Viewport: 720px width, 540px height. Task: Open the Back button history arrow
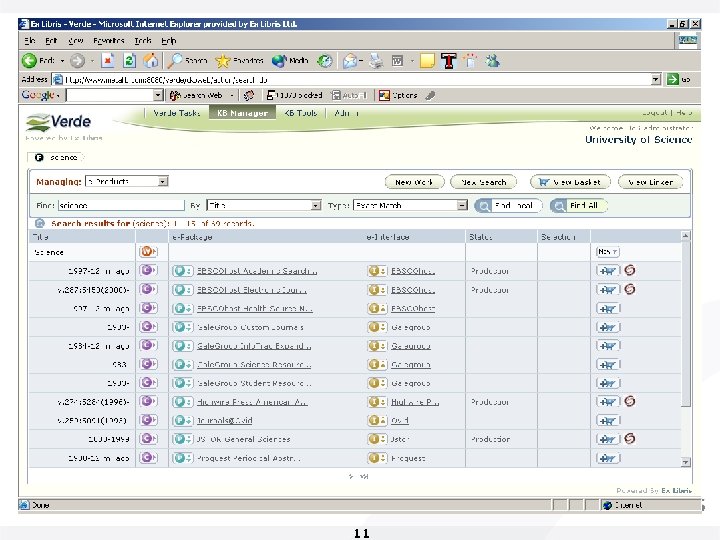[x=62, y=61]
